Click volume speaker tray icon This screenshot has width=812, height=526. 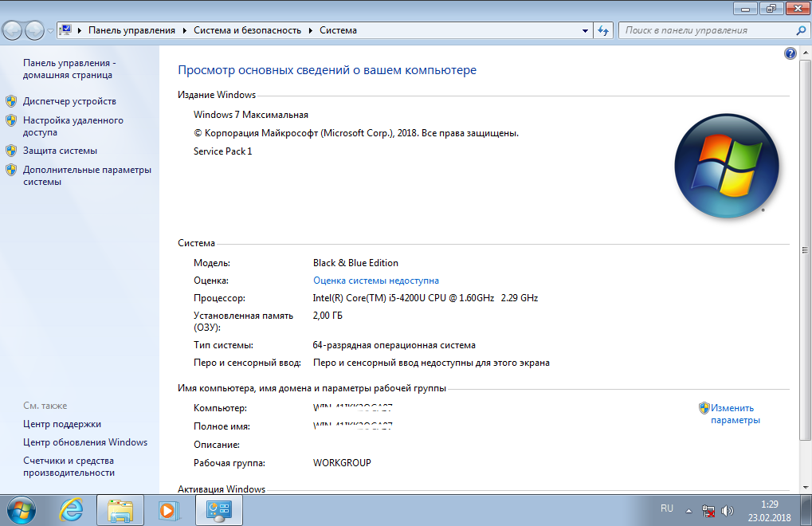coord(728,511)
